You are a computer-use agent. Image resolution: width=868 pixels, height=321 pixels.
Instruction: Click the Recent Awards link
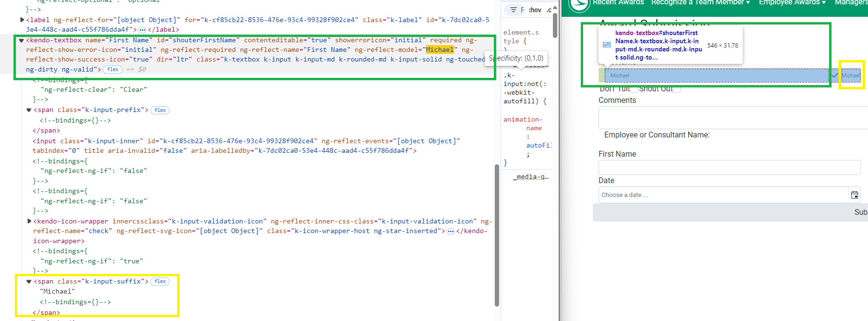point(618,3)
